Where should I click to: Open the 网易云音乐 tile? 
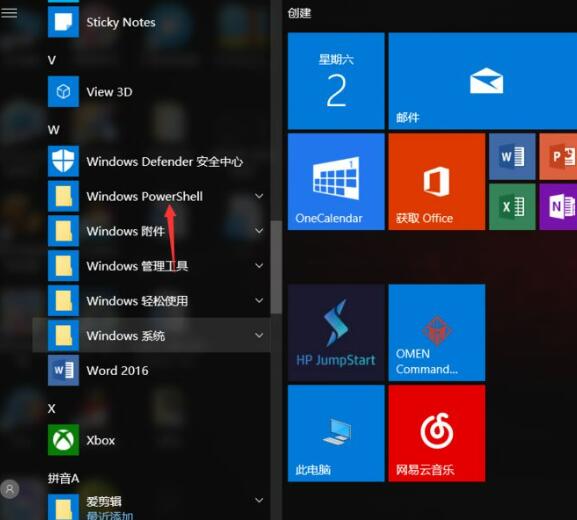[437, 434]
